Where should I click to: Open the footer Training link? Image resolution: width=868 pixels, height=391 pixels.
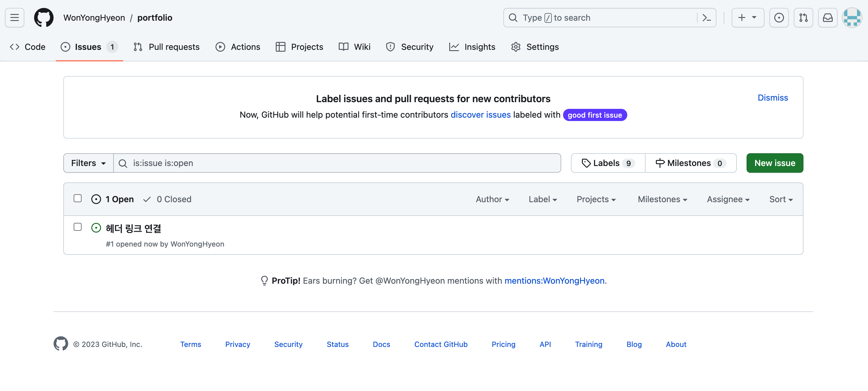588,344
